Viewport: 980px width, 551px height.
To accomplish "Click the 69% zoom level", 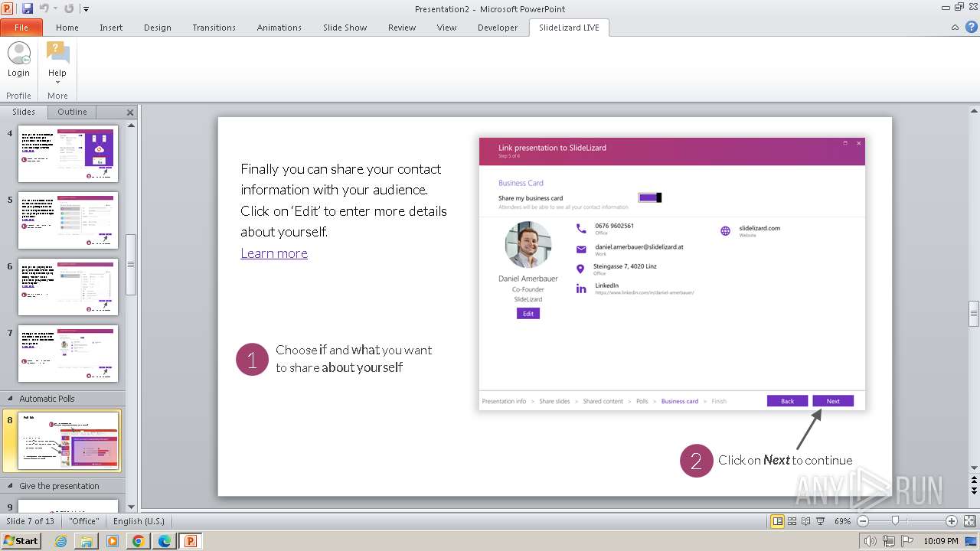I will point(842,521).
